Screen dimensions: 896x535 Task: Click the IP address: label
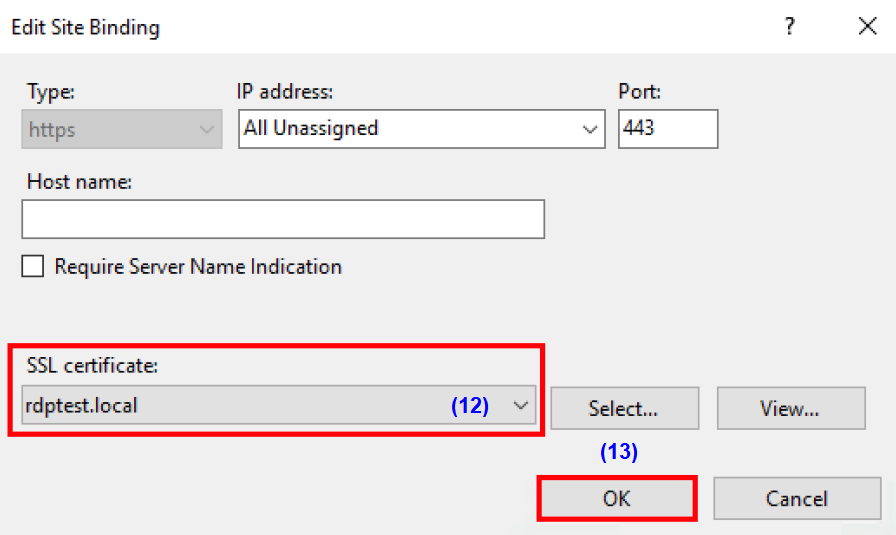point(284,92)
